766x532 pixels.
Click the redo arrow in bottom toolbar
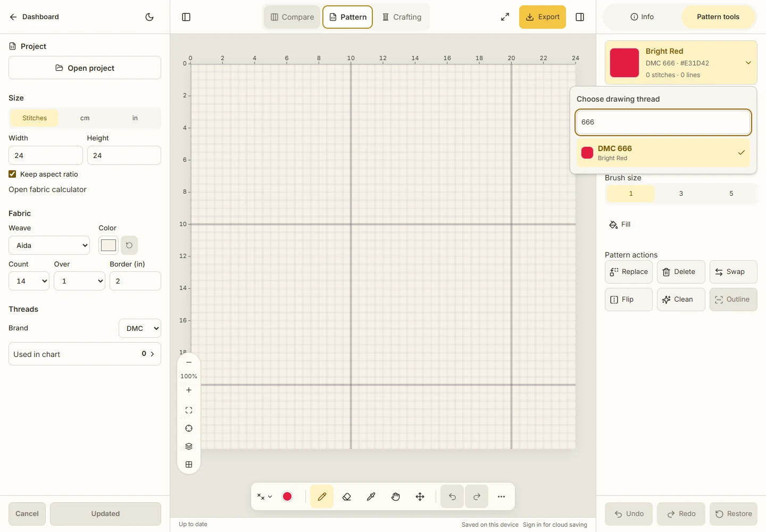(477, 496)
